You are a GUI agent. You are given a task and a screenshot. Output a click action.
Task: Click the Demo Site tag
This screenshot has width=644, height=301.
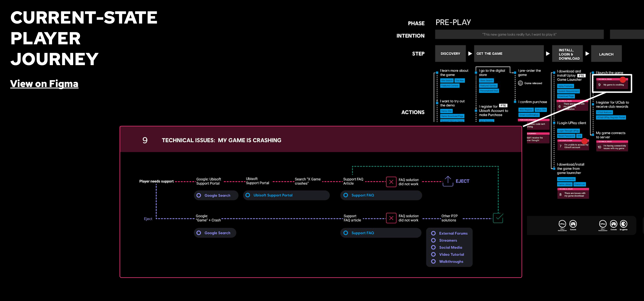(446, 111)
